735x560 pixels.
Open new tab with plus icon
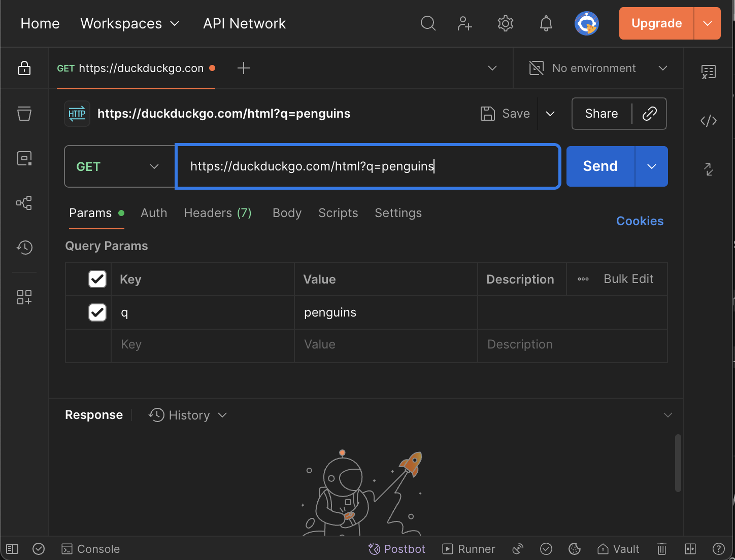click(x=244, y=68)
